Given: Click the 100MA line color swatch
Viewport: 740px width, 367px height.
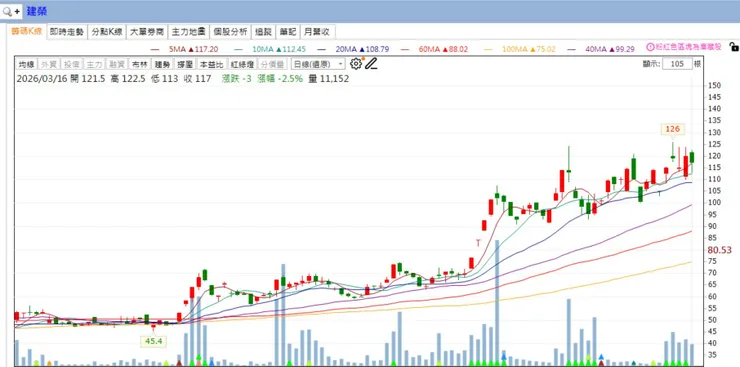Looking at the screenshot, I should click(x=488, y=49).
